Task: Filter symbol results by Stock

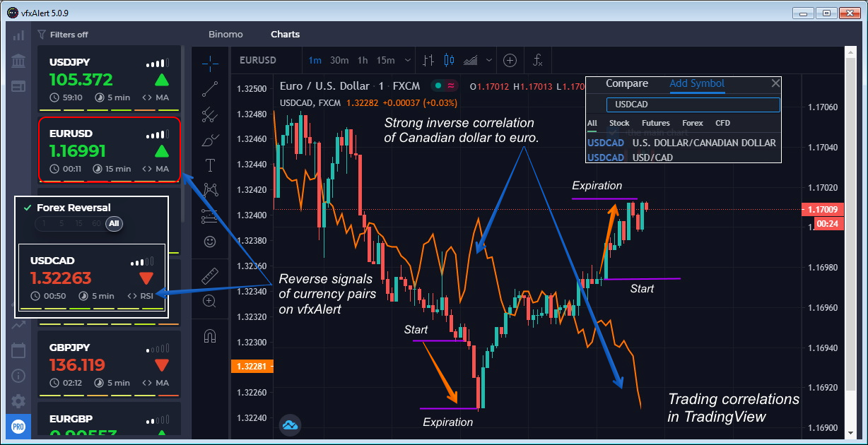Action: [x=619, y=123]
